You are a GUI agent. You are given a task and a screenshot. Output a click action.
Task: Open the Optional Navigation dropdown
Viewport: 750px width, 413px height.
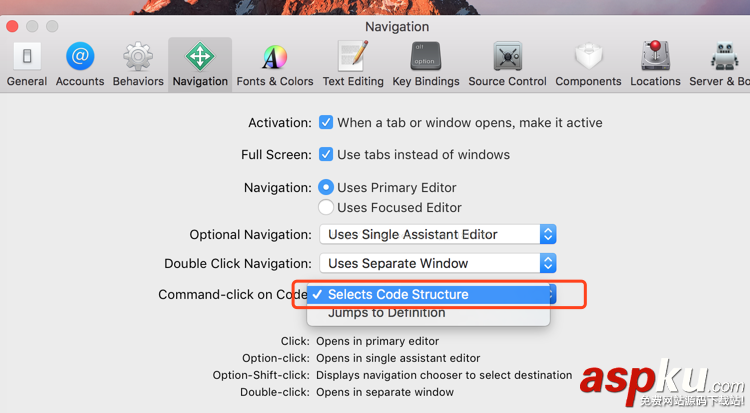coord(437,234)
